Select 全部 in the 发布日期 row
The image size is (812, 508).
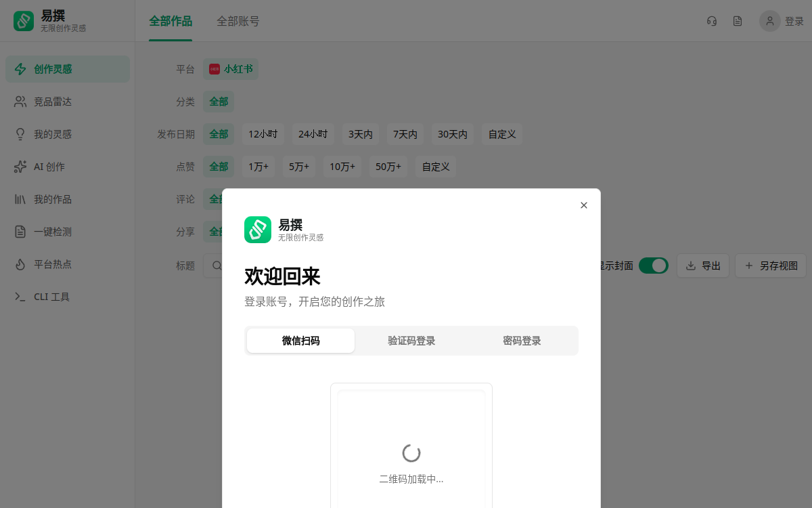pos(219,134)
